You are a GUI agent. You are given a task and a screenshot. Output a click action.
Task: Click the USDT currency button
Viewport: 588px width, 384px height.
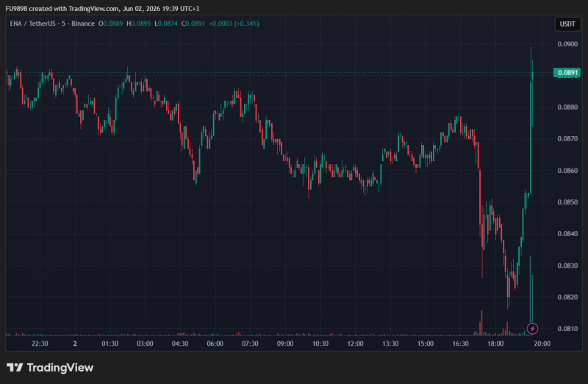[x=567, y=24]
